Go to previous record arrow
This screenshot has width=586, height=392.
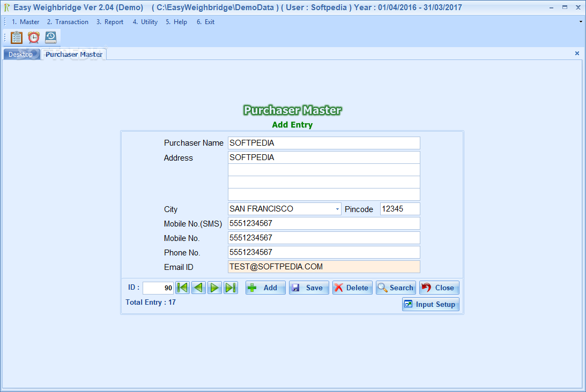(x=199, y=288)
